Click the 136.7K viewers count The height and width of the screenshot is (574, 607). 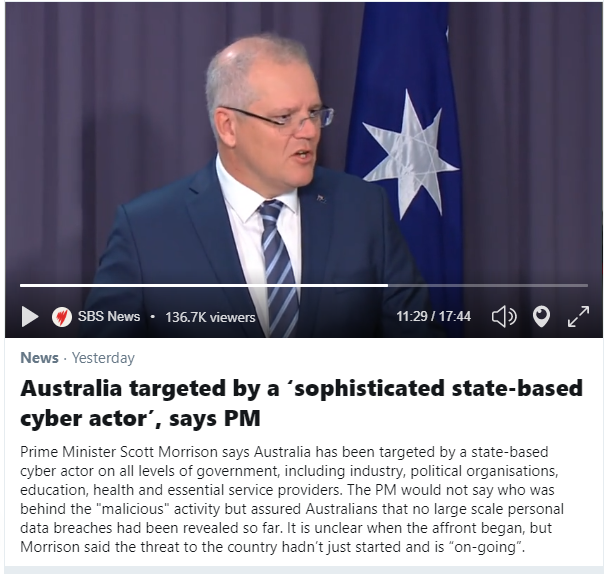pyautogui.click(x=210, y=317)
